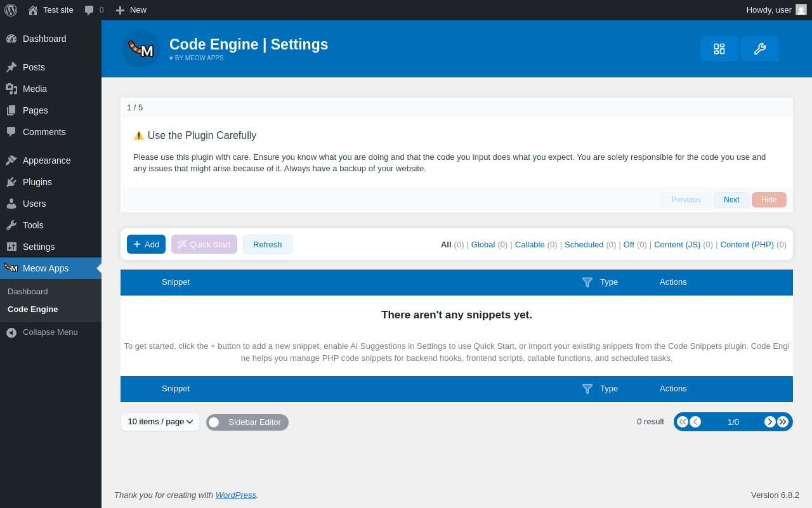The height and width of the screenshot is (508, 812).
Task: Open the Plugins menu item
Action: pyautogui.click(x=37, y=182)
